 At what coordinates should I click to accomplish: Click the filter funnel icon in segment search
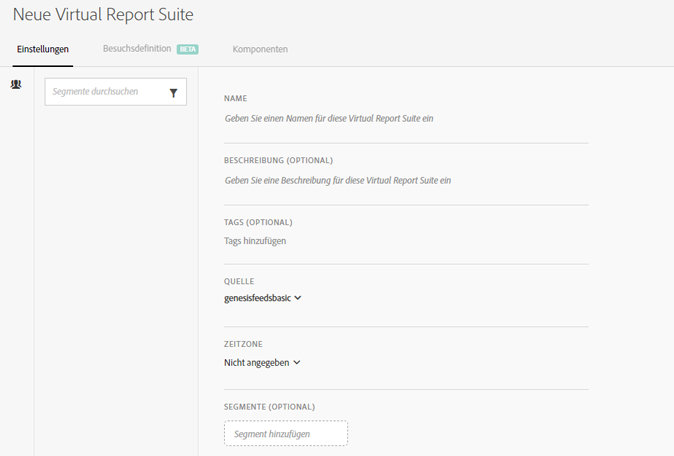tap(173, 92)
